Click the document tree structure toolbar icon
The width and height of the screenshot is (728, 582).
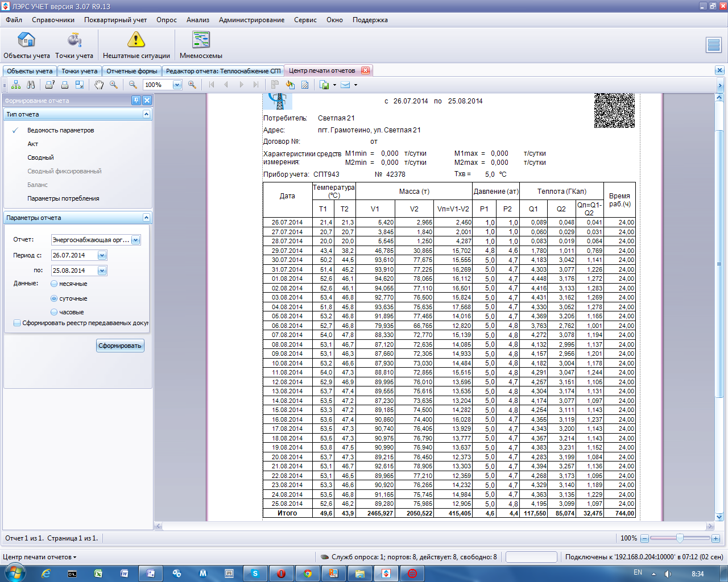(16, 85)
